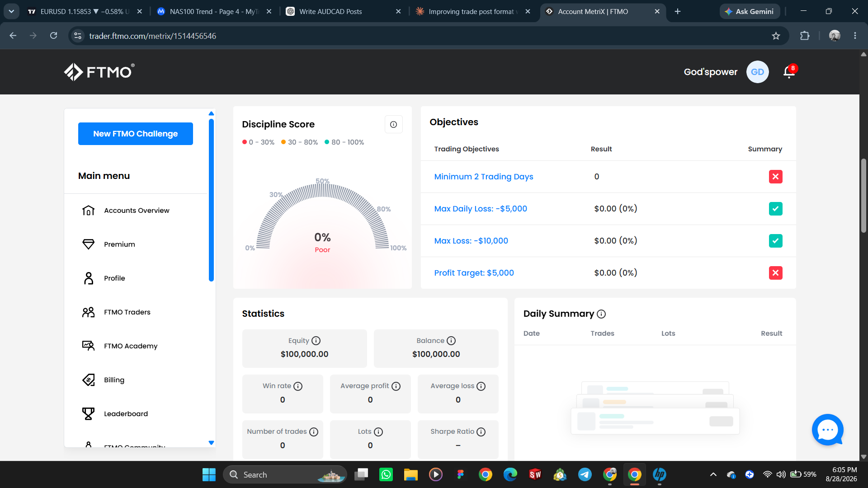Open FTMO Traders in main menu
Screen dimensions: 868x488
click(x=127, y=312)
